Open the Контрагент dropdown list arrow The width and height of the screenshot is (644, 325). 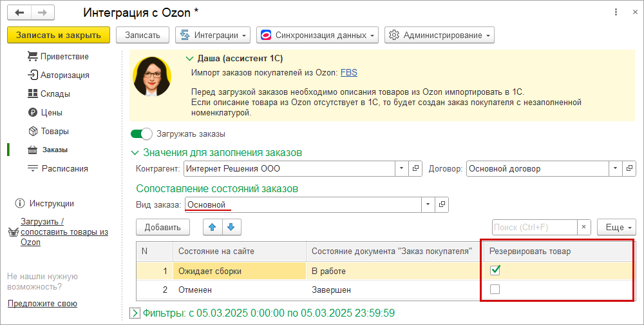(402, 168)
